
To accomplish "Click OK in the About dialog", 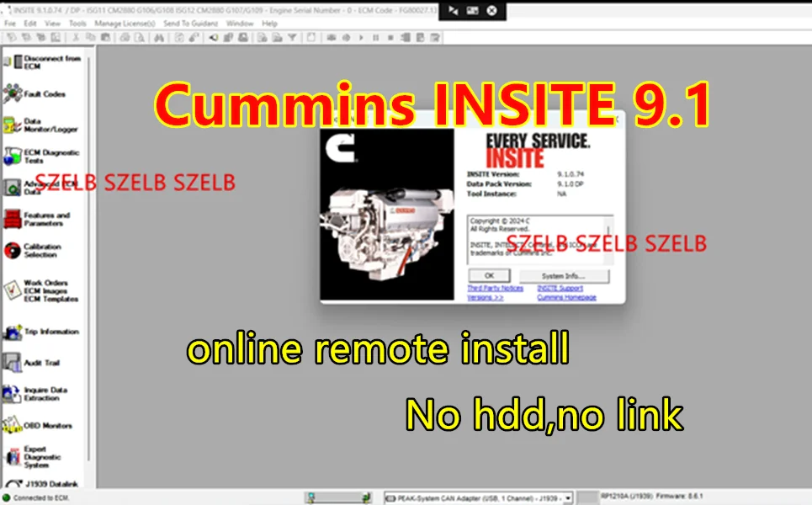I will [490, 275].
